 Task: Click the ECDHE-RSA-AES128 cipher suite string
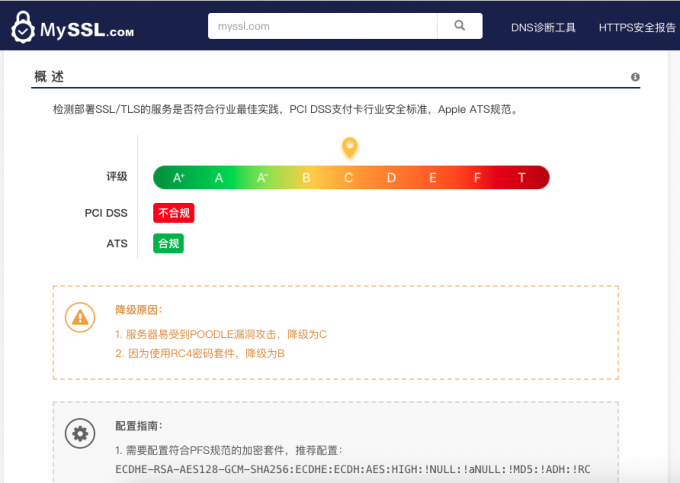353,469
